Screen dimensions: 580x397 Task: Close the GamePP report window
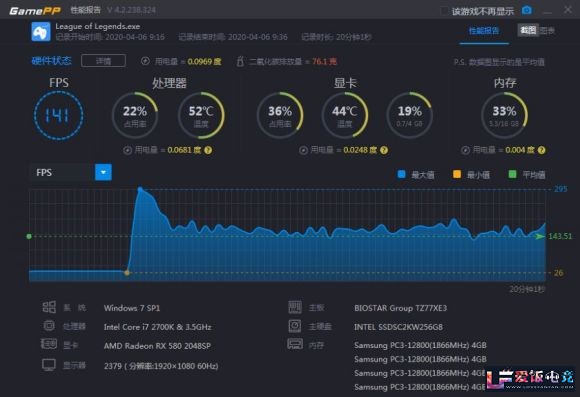568,10
